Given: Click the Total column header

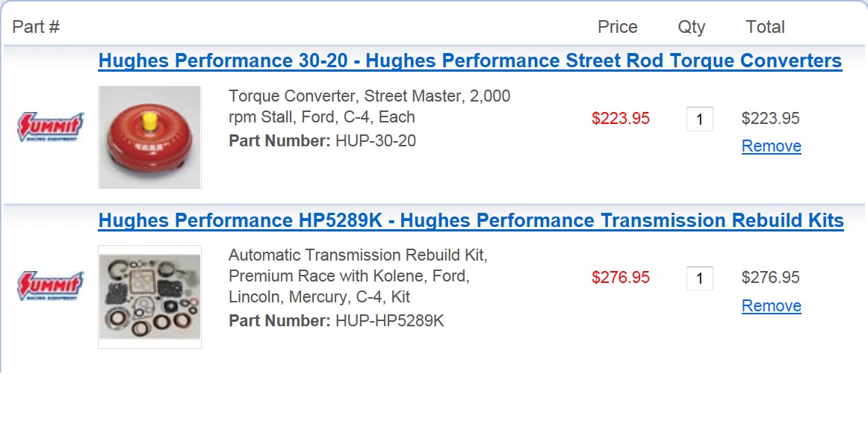Looking at the screenshot, I should (x=765, y=27).
